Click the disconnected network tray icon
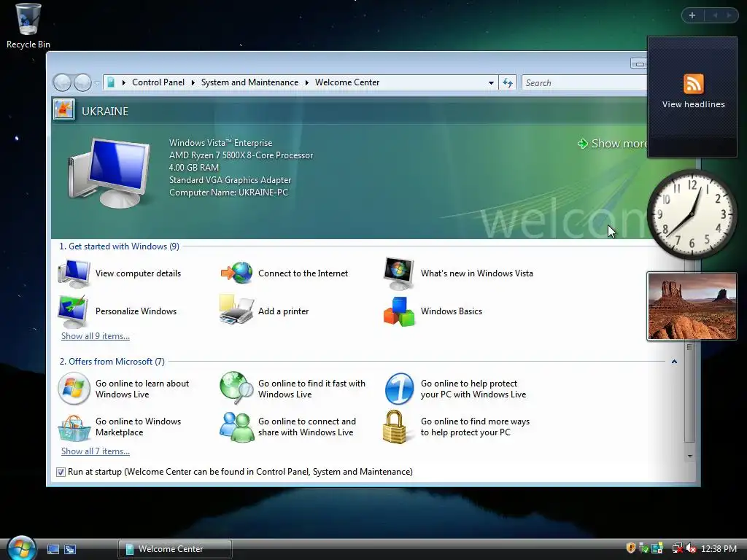Image resolution: width=747 pixels, height=560 pixels. pos(677,548)
